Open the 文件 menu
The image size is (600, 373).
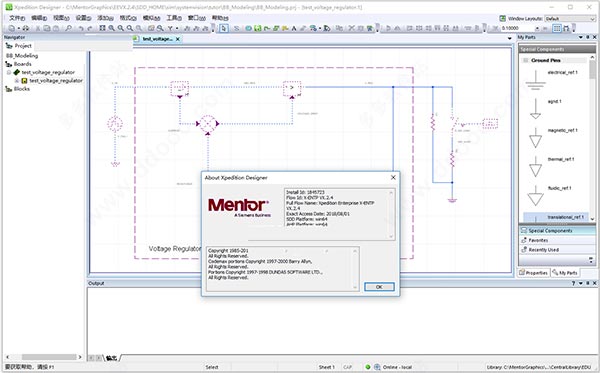pos(17,18)
